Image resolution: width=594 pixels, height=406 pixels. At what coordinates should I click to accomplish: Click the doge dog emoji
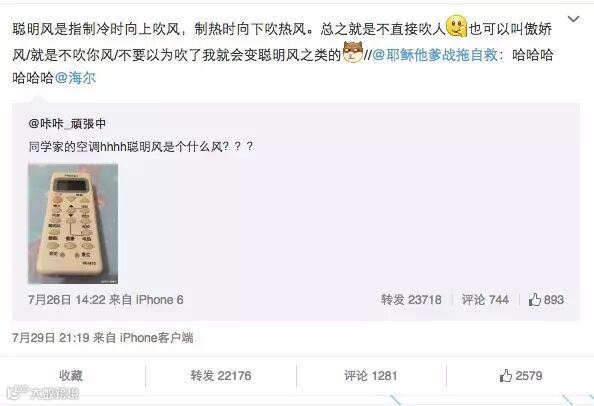[x=353, y=52]
